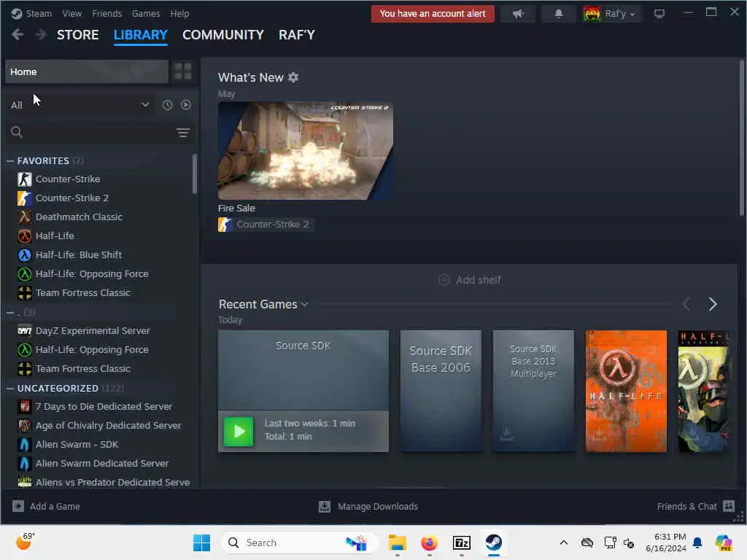Image resolution: width=747 pixels, height=560 pixels.
Task: Open Friends & Chat icon
Action: (729, 506)
